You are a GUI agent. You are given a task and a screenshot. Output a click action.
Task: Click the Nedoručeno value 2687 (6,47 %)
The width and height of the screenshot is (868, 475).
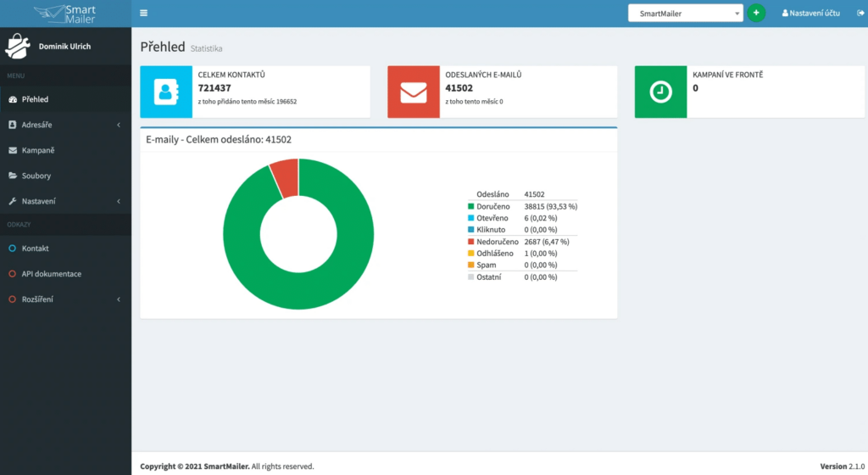click(x=547, y=242)
